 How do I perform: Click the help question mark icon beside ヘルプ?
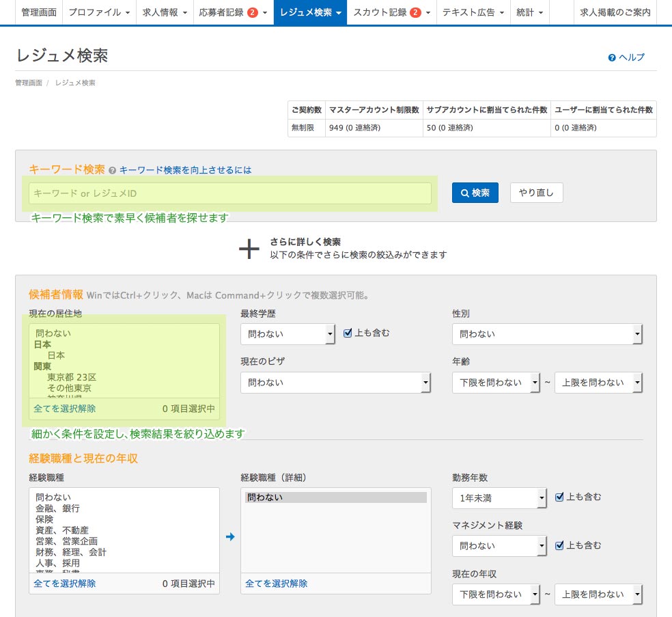612,58
